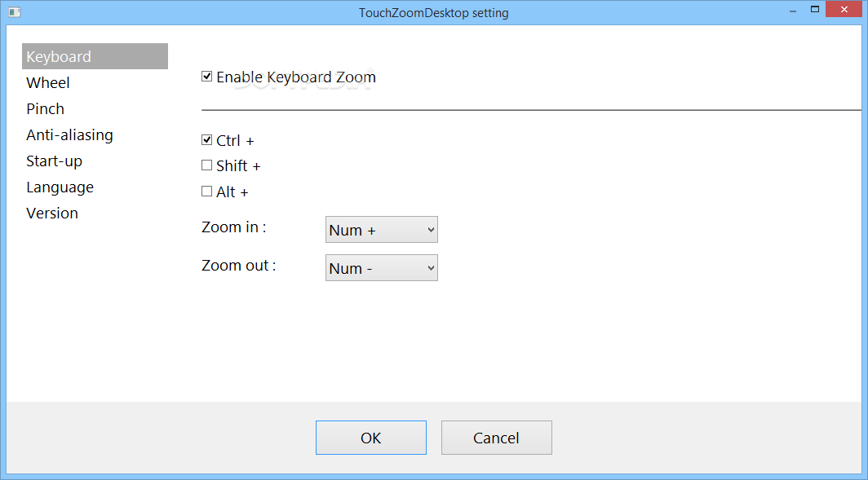Minimize the TouchZoomDesktop setting window
Viewport: 868px width, 480px height.
click(x=793, y=10)
